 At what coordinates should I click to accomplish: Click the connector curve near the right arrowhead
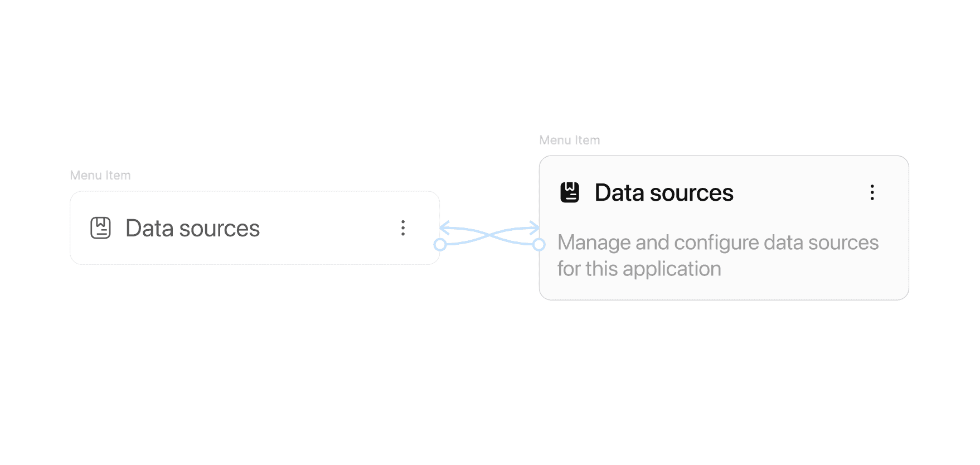point(516,229)
